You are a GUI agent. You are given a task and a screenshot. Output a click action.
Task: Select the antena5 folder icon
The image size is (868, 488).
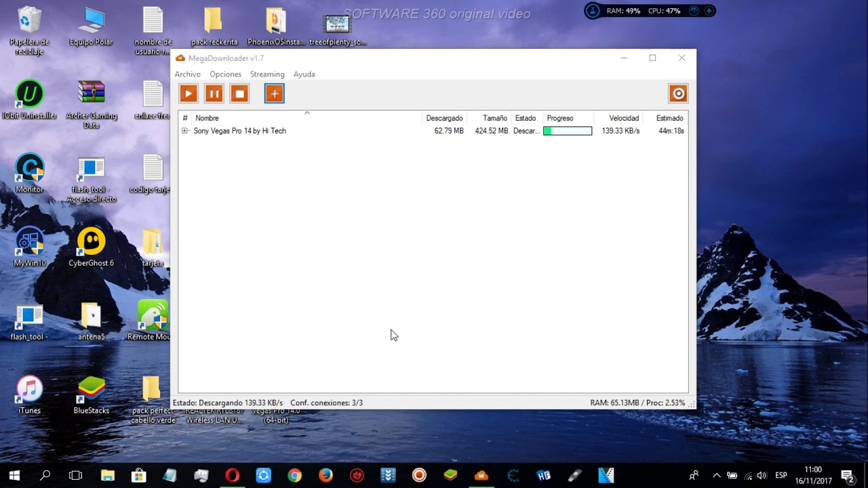pyautogui.click(x=91, y=321)
